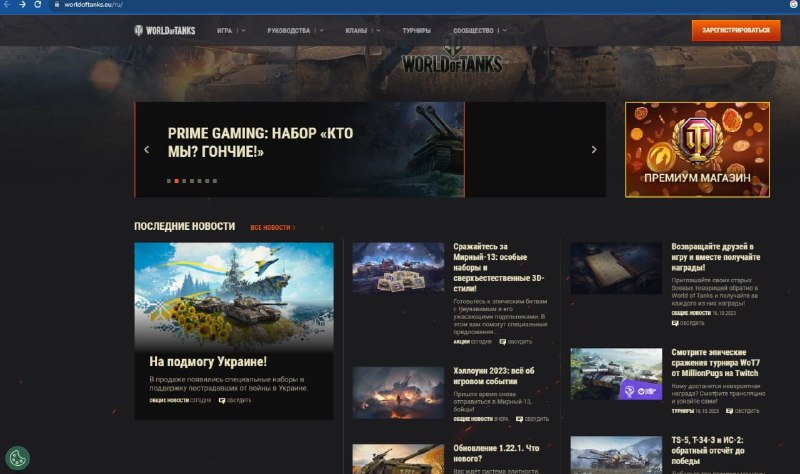Open the «Обновление 1.22.1. Что нового?» headline

tap(496, 453)
